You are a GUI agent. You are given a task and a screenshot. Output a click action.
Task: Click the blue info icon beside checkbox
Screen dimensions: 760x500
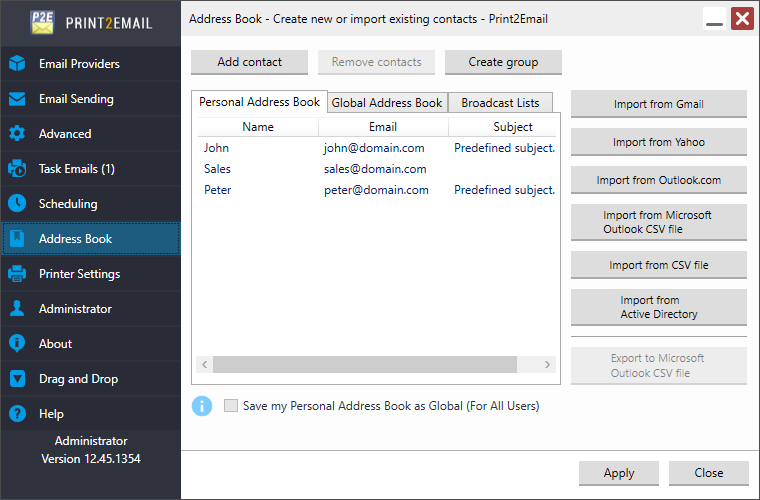202,406
